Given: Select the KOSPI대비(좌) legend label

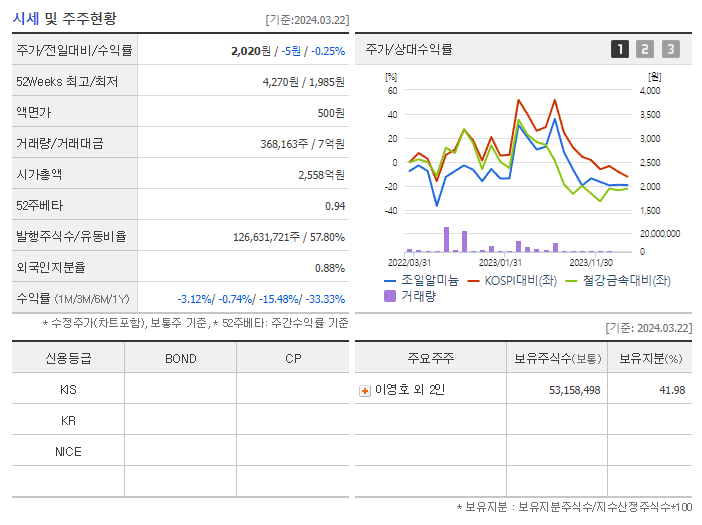Looking at the screenshot, I should click(x=521, y=281).
